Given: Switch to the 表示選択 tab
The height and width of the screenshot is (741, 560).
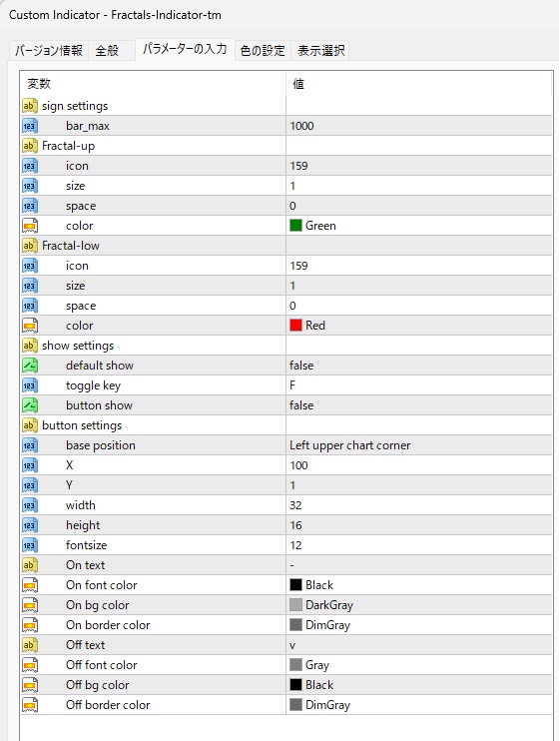Looking at the screenshot, I should [321, 50].
